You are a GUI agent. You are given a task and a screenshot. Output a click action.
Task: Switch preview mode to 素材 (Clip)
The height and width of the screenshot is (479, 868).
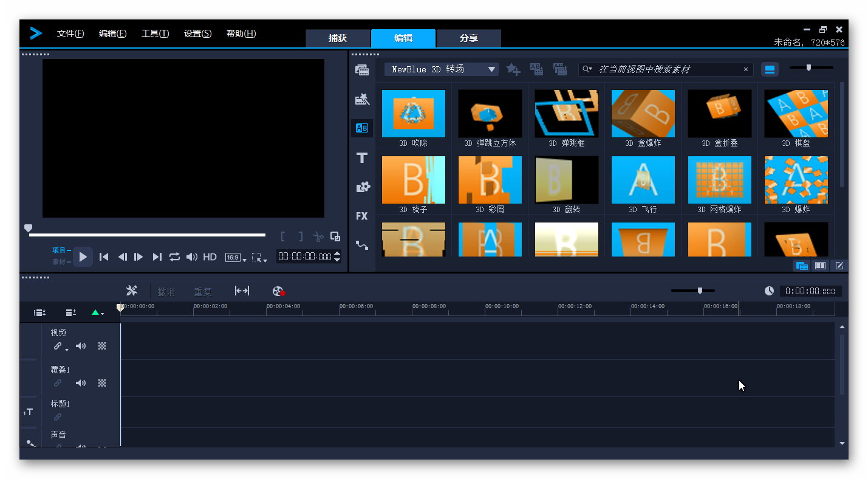(59, 262)
